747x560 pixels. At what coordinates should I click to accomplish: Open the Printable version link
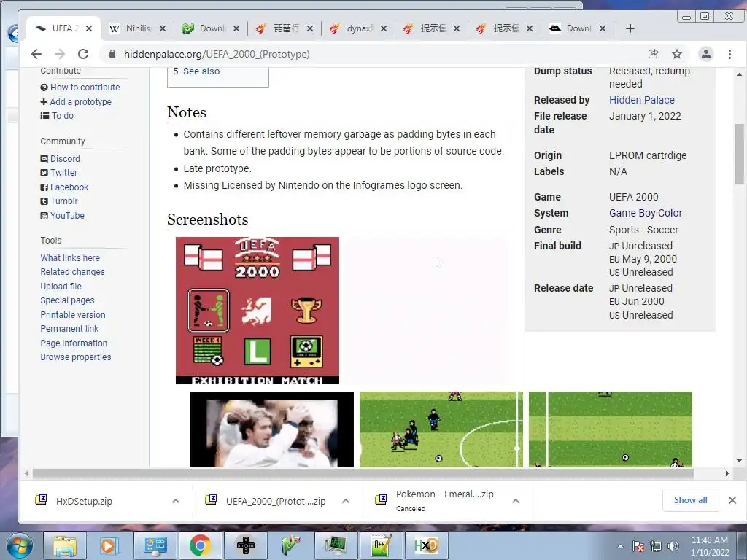(x=73, y=315)
